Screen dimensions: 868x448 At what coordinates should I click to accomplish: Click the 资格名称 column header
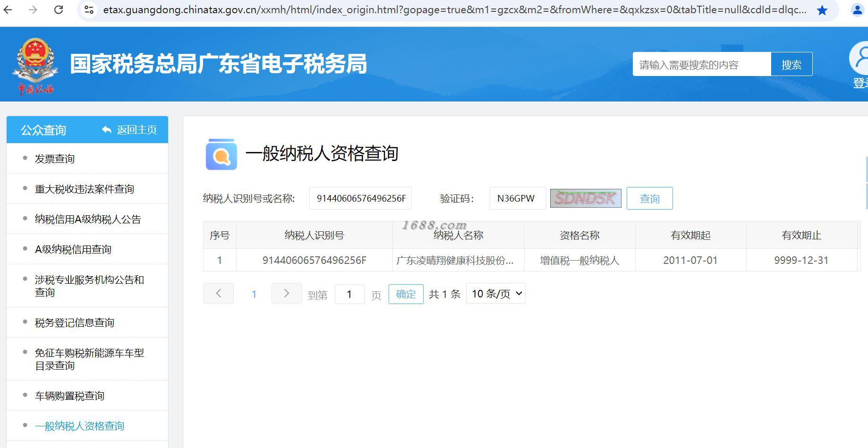click(x=579, y=235)
